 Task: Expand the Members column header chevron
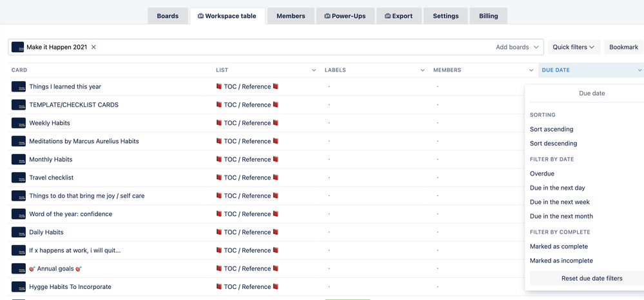(x=531, y=70)
